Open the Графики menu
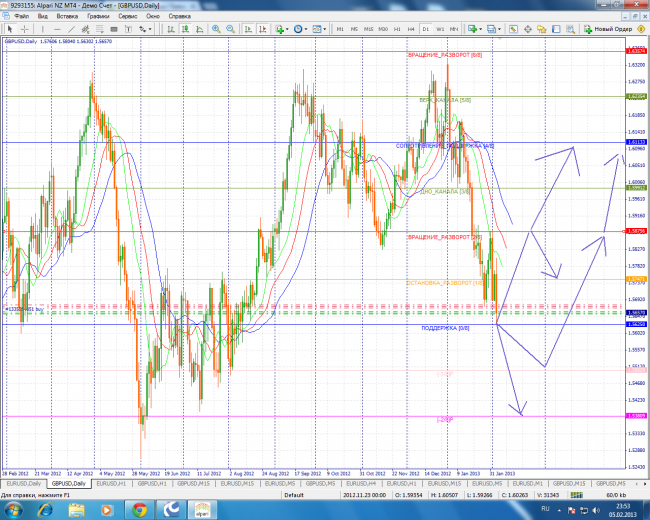Viewport: 650px width, 520px height. point(99,17)
